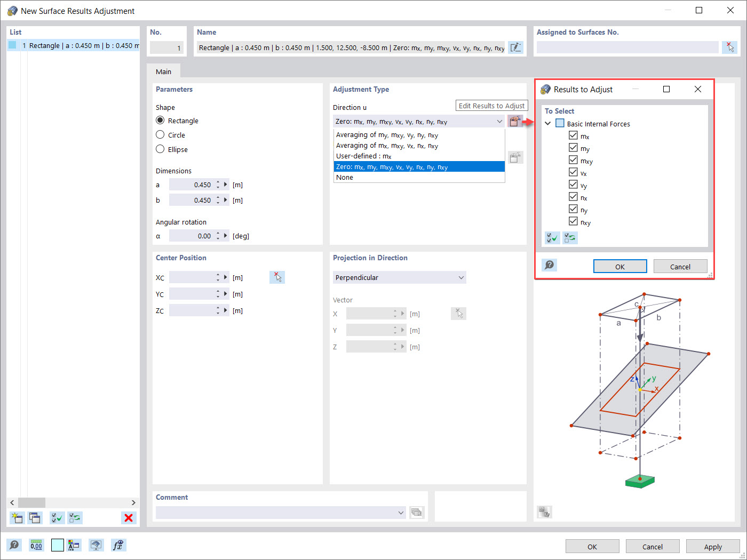Screen dimensions: 747x560
Task: Open the units settings icon showing 0.00
Action: click(36, 545)
